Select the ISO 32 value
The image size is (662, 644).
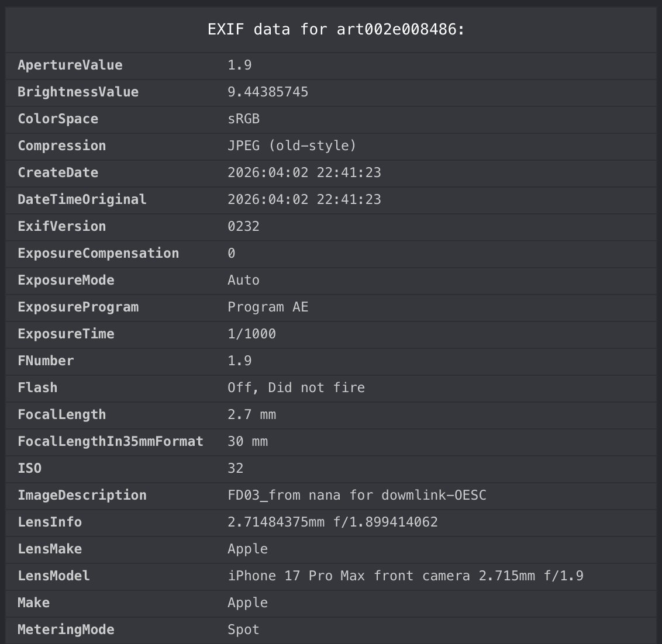click(235, 468)
